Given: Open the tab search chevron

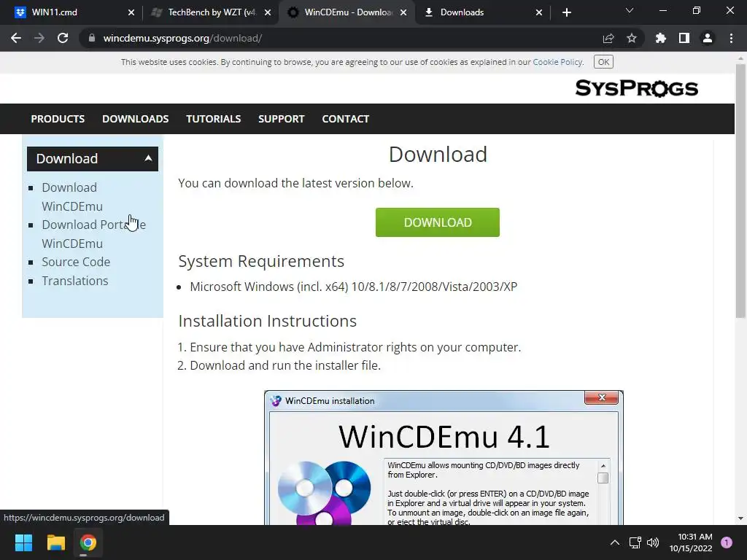Looking at the screenshot, I should 630,10.
